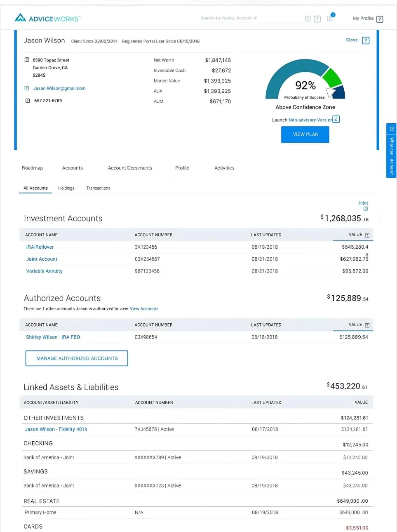The height and width of the screenshot is (532, 397).
Task: Open the Jason.Wilson@gmail.com email link
Action: point(59,88)
